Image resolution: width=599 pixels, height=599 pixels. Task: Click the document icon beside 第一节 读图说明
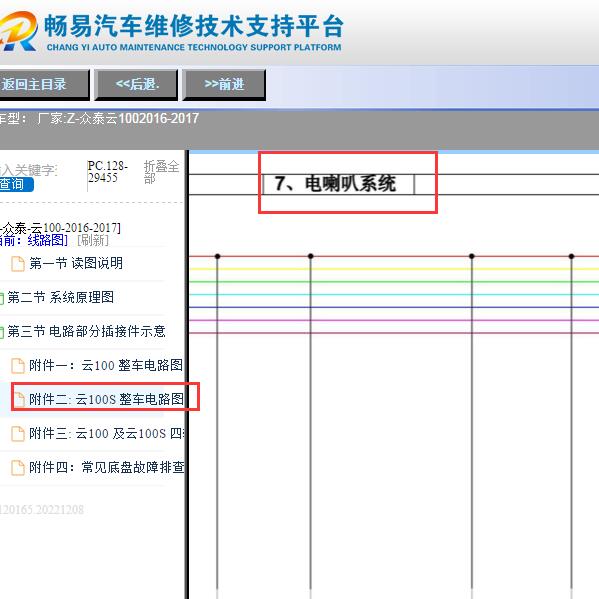coord(18,264)
